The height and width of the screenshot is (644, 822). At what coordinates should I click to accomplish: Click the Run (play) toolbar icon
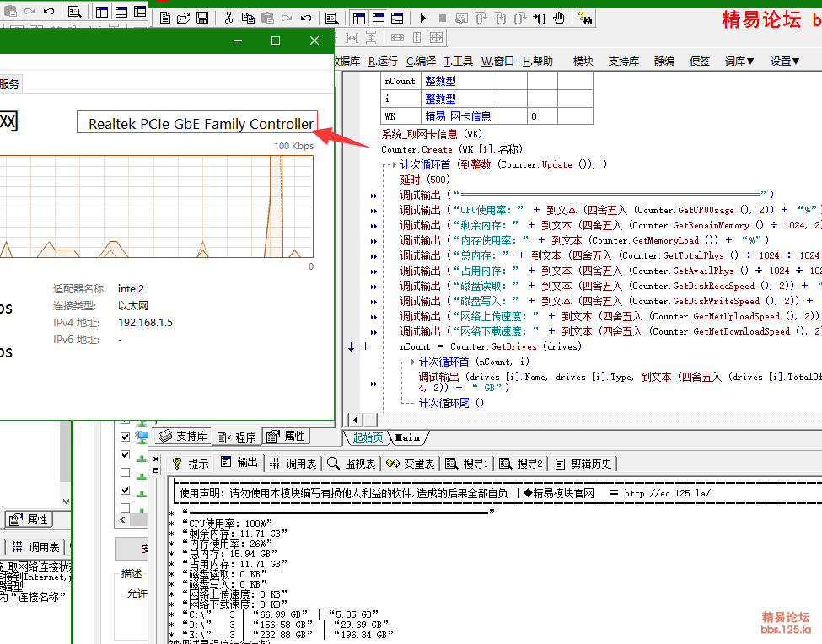click(423, 18)
